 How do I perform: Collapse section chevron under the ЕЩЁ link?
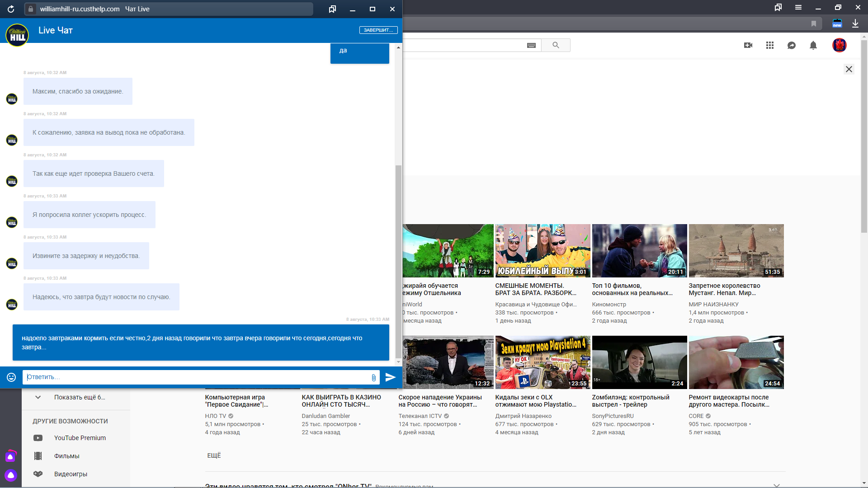pos(776,485)
